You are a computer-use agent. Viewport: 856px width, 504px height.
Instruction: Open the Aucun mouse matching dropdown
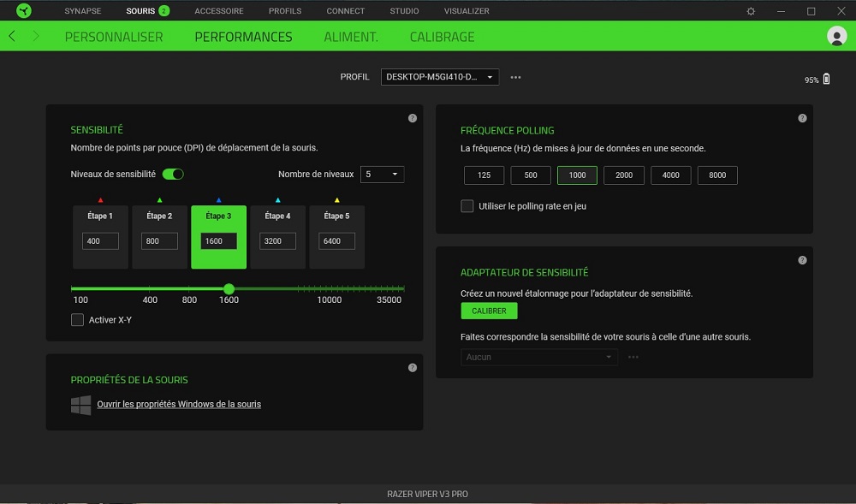(x=539, y=357)
